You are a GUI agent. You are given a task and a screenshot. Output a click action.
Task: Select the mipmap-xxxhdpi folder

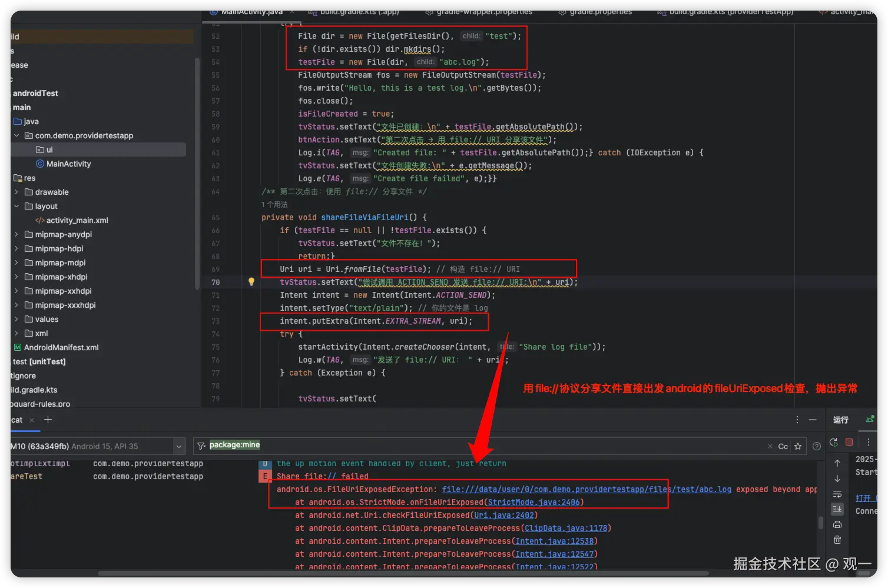point(65,305)
